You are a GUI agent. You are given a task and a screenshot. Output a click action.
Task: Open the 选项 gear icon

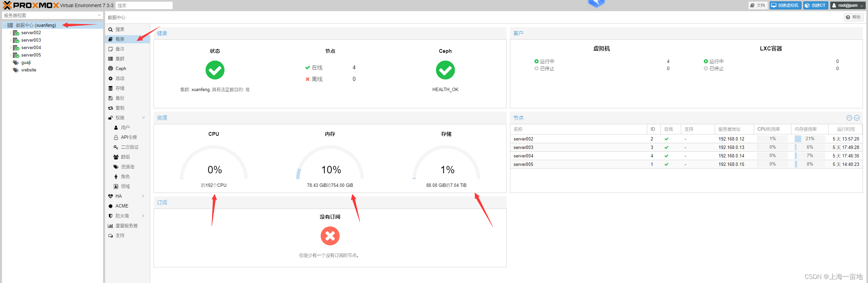pyautogui.click(x=111, y=79)
